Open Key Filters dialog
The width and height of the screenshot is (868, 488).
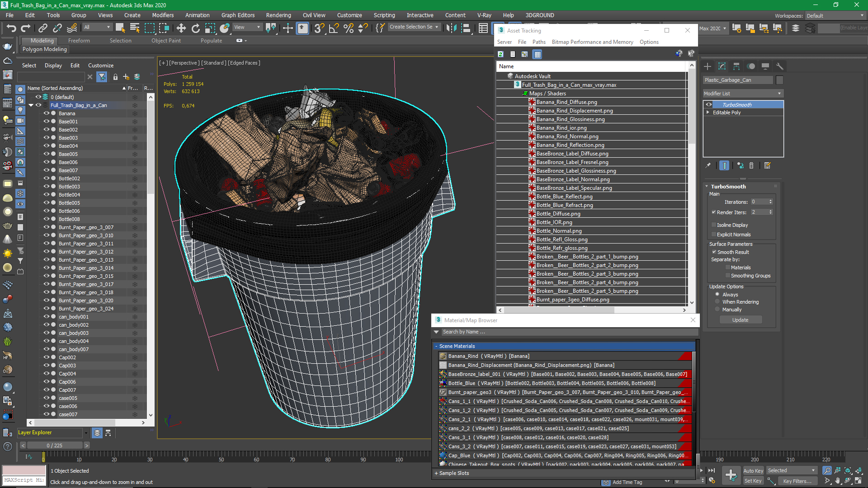point(797,481)
